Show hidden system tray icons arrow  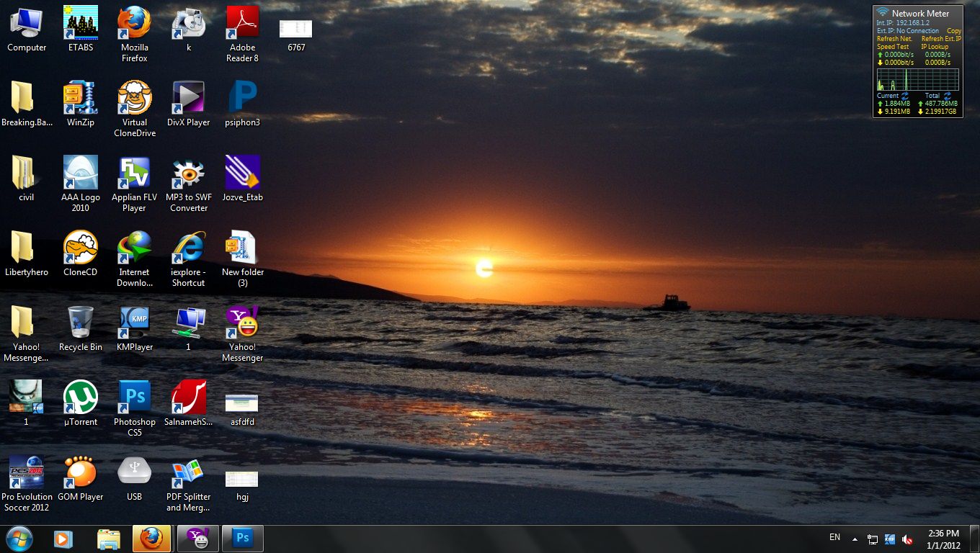tap(855, 539)
